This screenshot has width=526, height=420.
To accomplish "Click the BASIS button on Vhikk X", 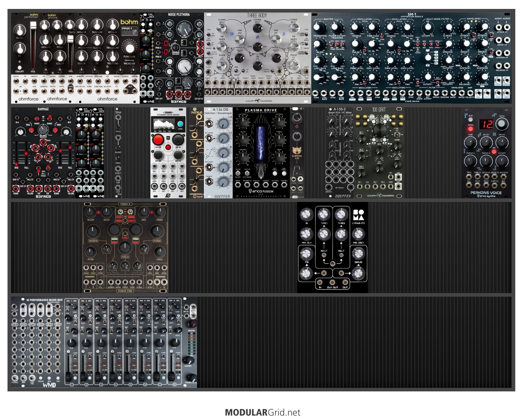I will click(x=114, y=241).
